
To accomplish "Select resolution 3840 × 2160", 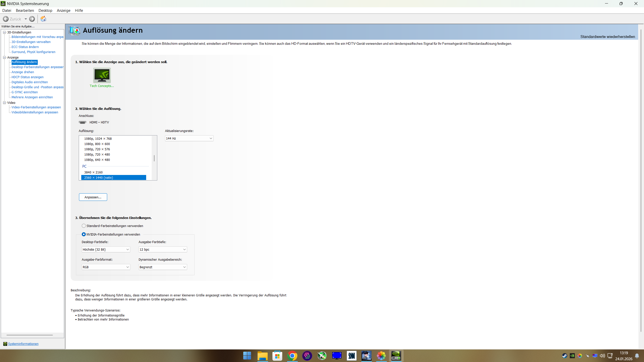I will [x=93, y=172].
